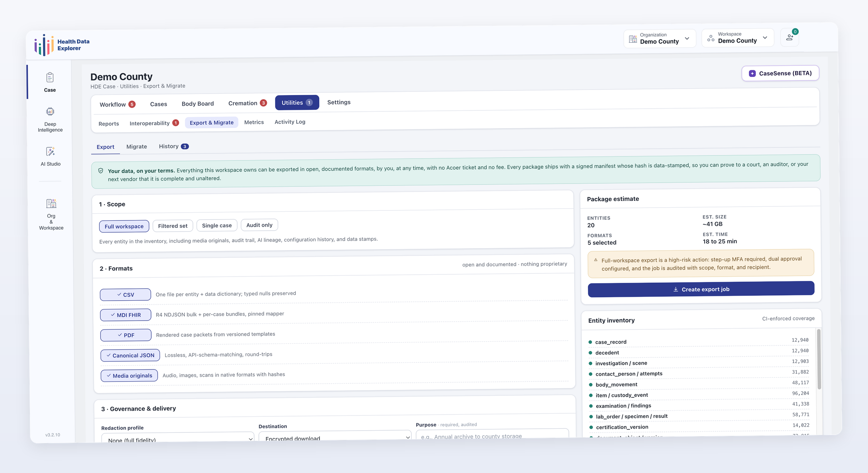Click the Create export job button
This screenshot has height=473, width=868.
(x=701, y=289)
